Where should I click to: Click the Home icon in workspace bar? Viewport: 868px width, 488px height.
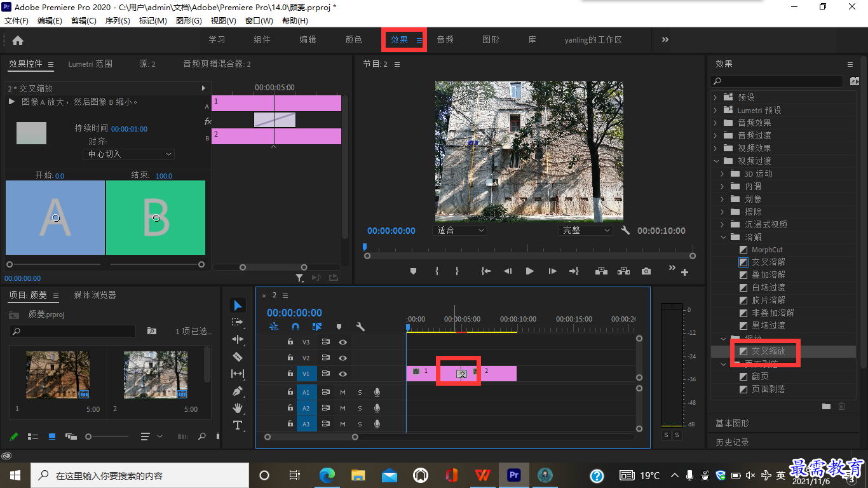18,40
